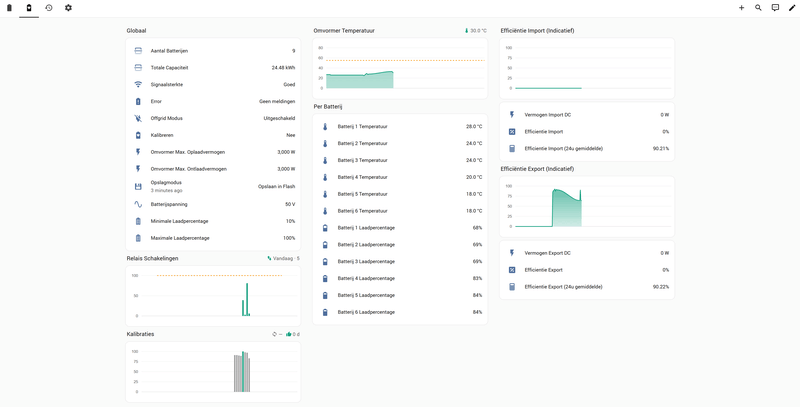This screenshot has width=800, height=407.
Task: Open search with the magnifier icon
Action: click(x=758, y=8)
